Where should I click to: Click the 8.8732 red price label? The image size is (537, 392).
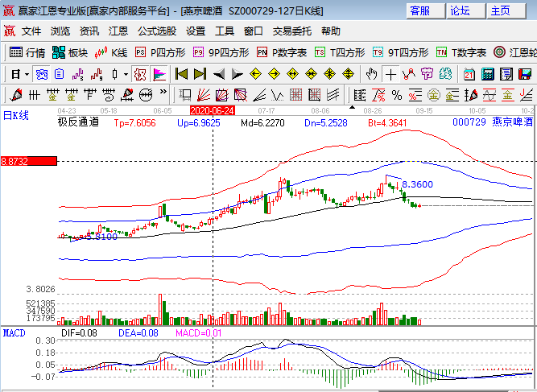click(29, 161)
